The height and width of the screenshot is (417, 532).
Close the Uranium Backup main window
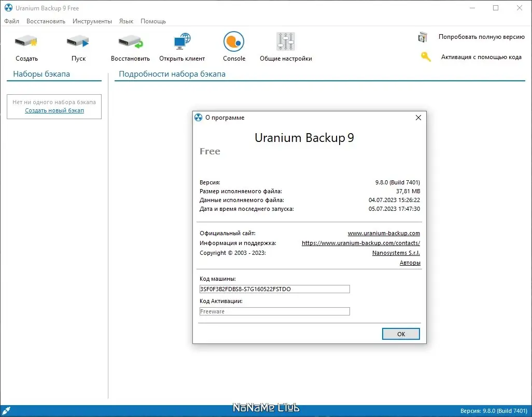point(520,8)
